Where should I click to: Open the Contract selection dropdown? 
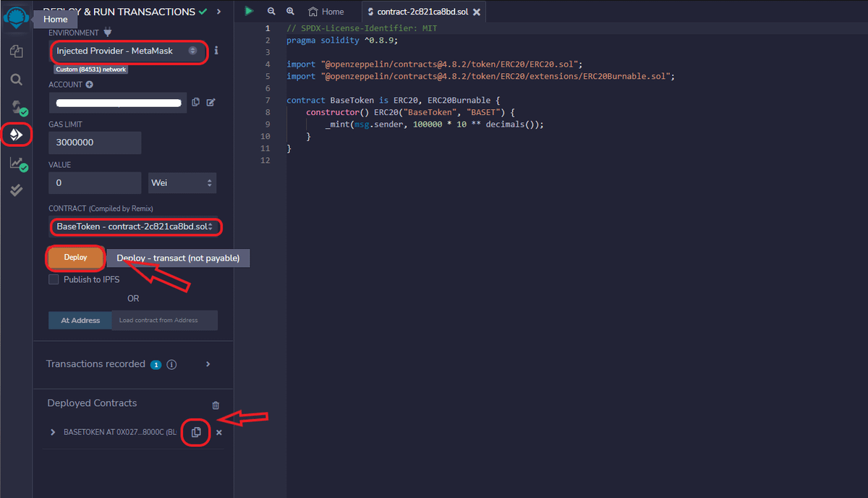(x=135, y=227)
